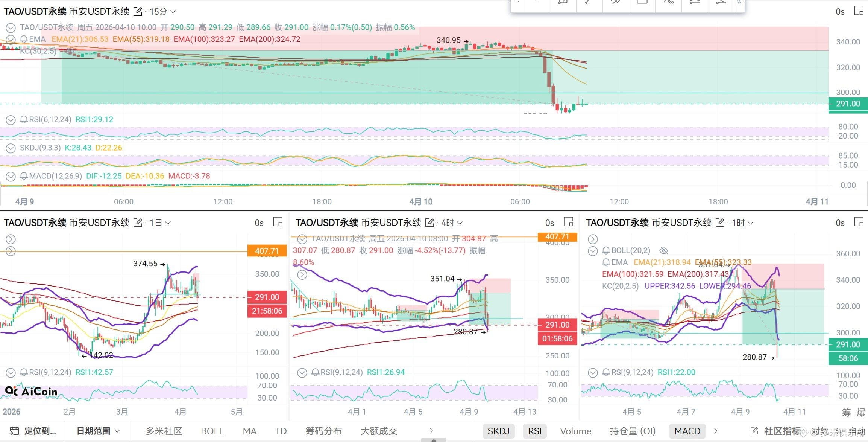Click alert bell beside RSI1:22.00 in 1-hour chart
This screenshot has height=442, width=868.
(x=606, y=372)
